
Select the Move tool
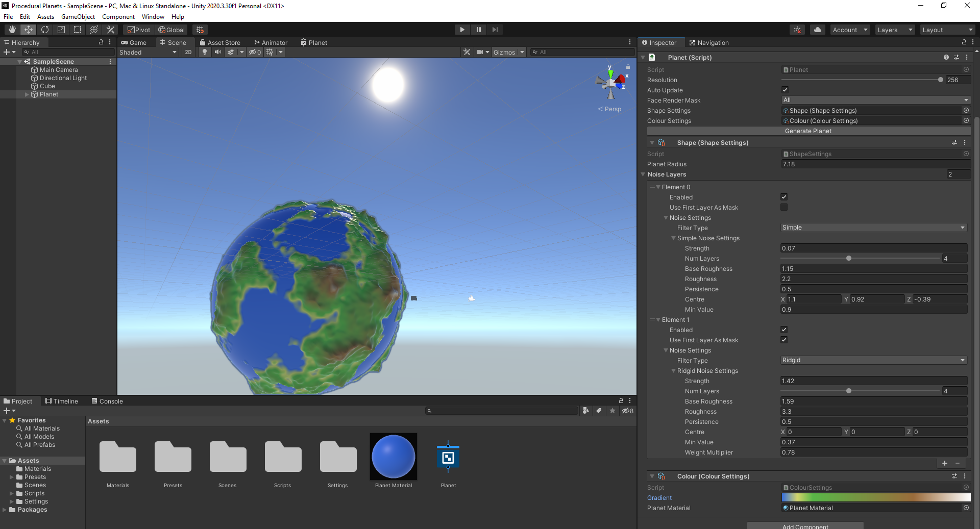click(28, 29)
